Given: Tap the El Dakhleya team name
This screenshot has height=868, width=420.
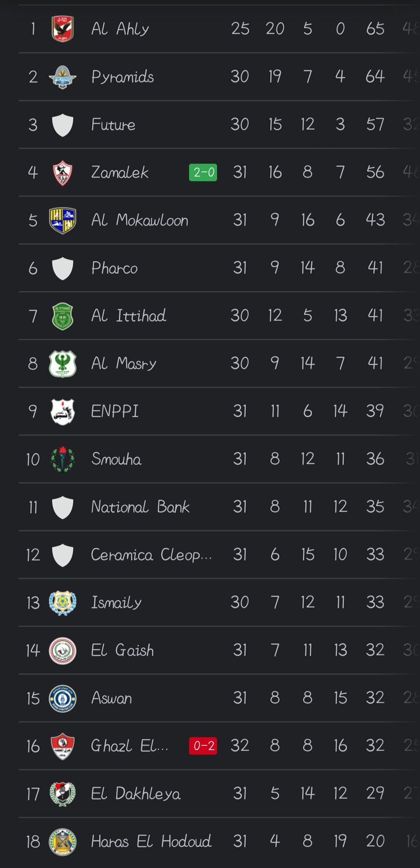Looking at the screenshot, I should click(x=136, y=794).
